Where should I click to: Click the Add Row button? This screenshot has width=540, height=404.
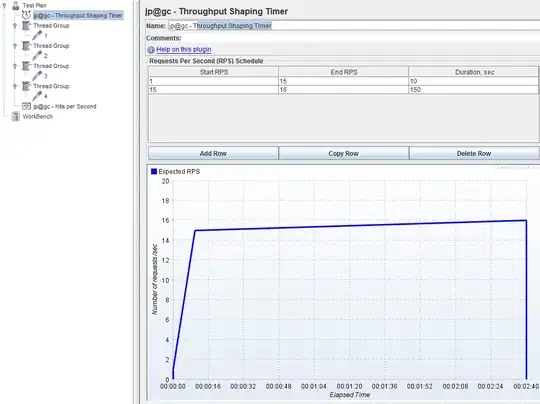coord(213,153)
